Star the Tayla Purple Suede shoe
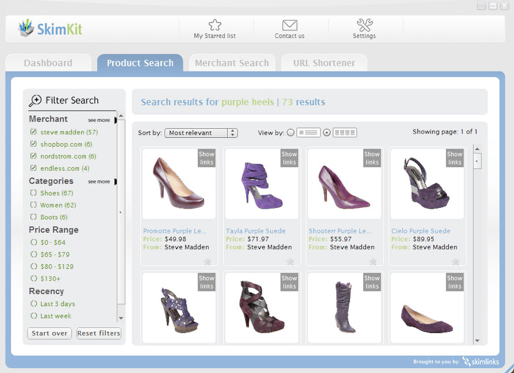 tap(290, 261)
